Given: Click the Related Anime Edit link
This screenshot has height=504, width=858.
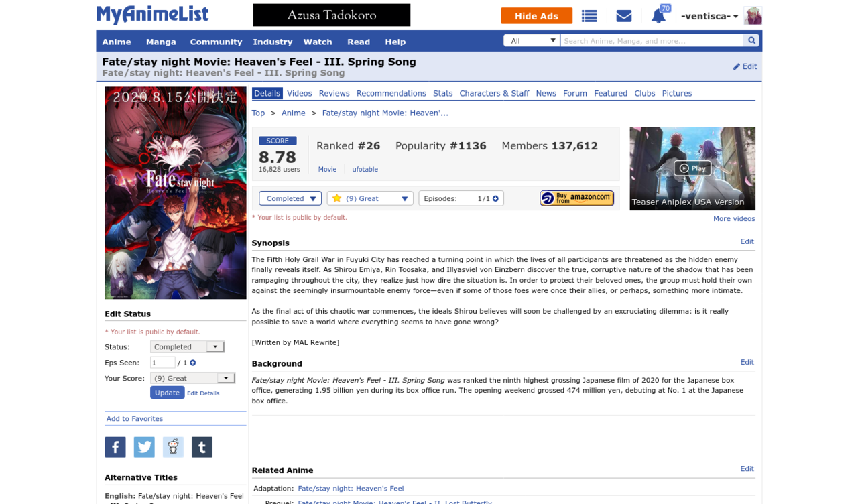Looking at the screenshot, I should [747, 469].
